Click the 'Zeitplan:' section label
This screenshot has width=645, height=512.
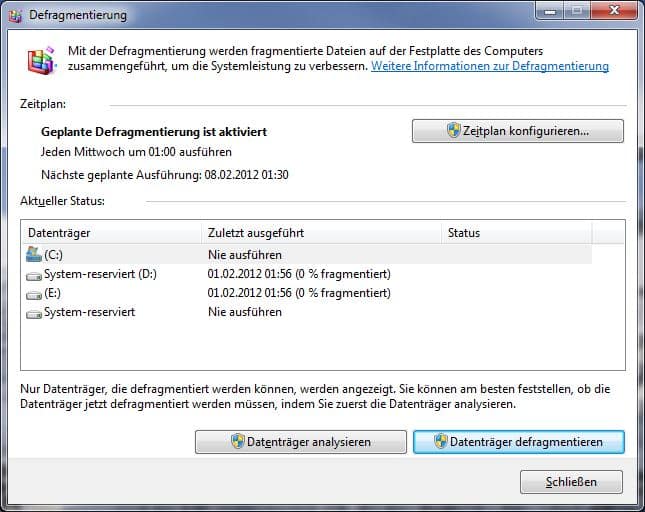[x=43, y=104]
